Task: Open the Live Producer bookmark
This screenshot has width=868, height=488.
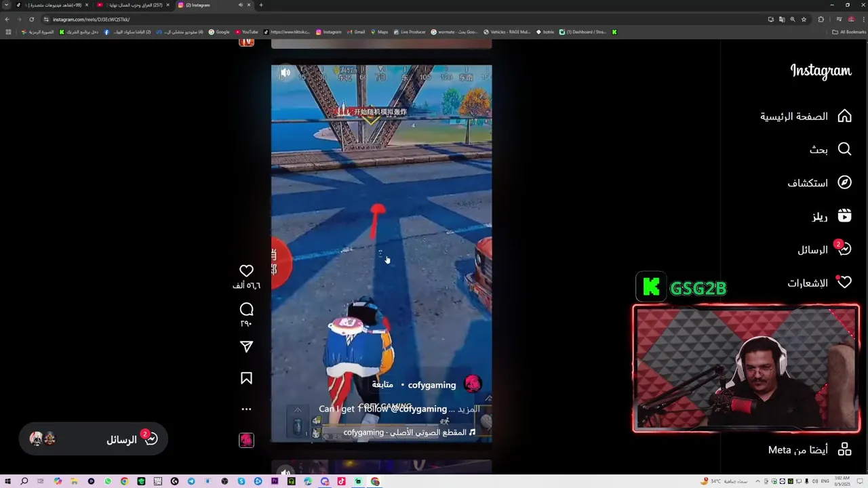Action: point(410,32)
